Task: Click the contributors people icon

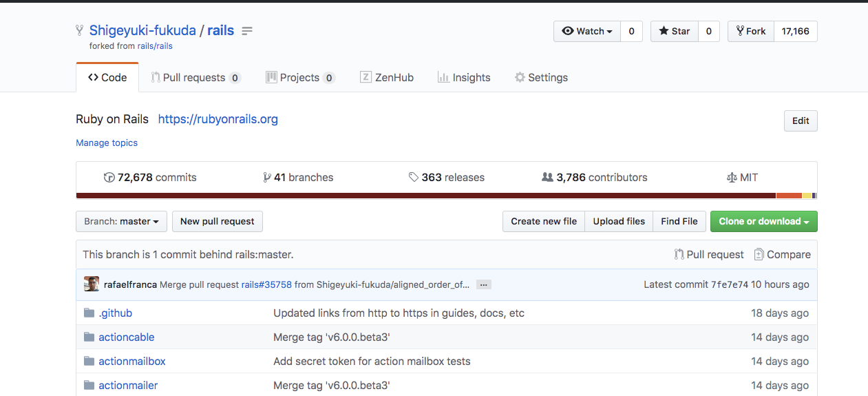Action: (547, 178)
